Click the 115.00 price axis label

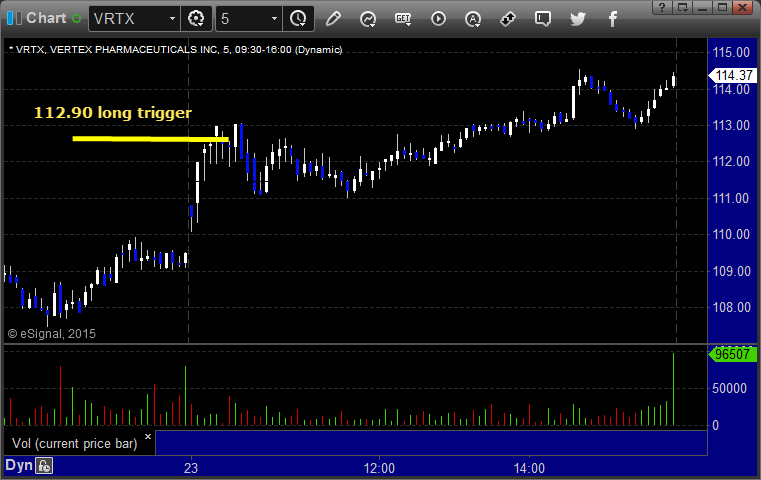click(731, 52)
